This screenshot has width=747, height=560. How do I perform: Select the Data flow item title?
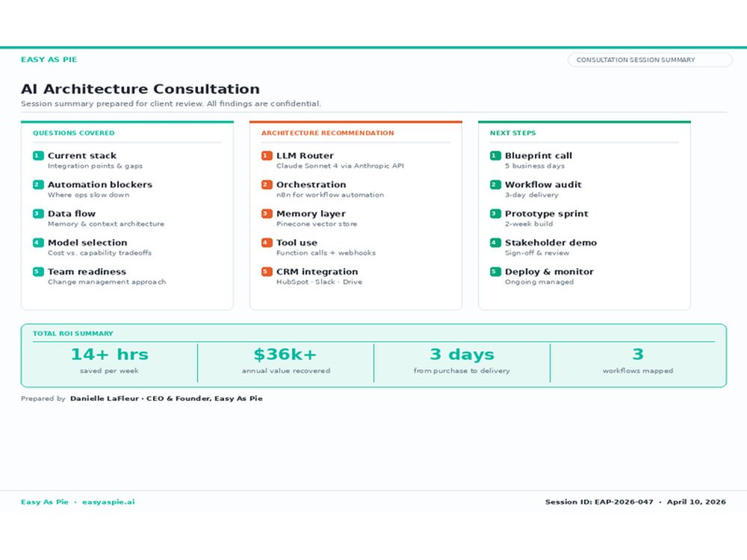(72, 214)
